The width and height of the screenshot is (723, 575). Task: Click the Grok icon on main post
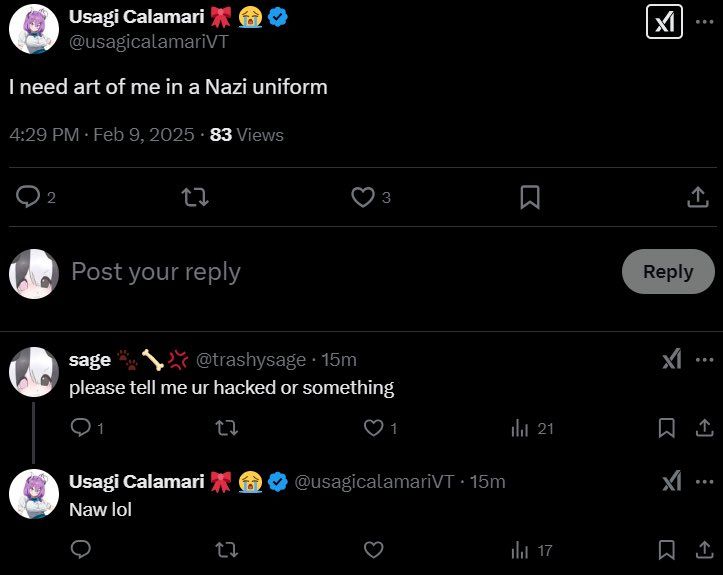[664, 21]
